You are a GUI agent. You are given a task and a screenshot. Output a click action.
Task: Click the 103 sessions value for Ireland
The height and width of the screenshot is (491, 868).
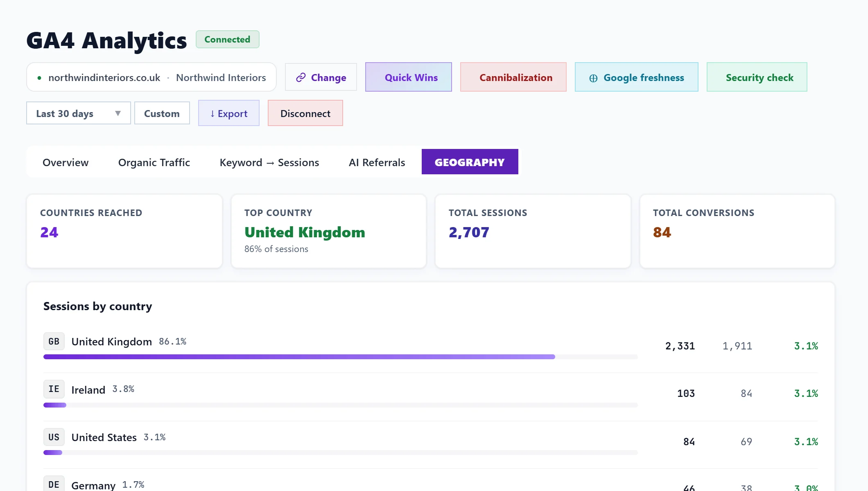pos(686,394)
